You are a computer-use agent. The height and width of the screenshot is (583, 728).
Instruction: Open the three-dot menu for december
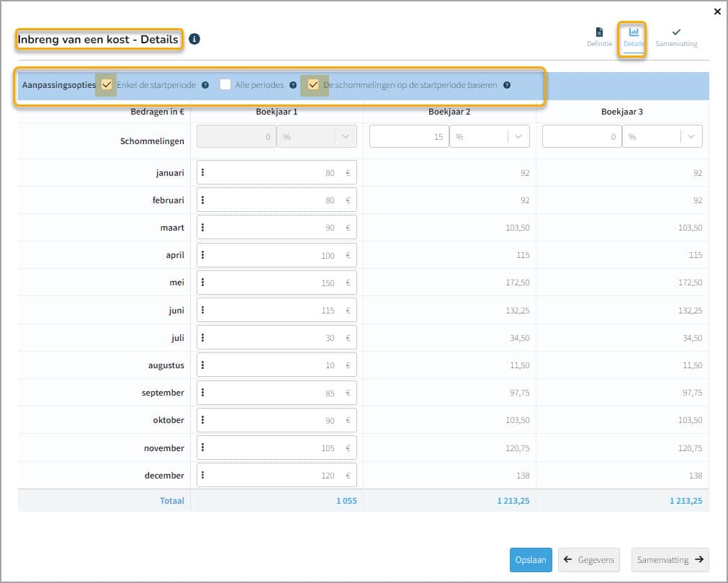(203, 475)
